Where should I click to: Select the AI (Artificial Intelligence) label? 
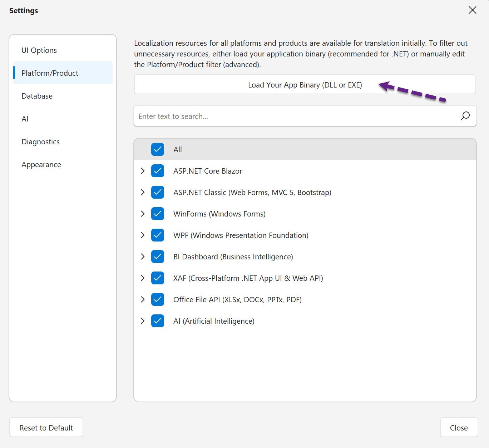pos(214,321)
